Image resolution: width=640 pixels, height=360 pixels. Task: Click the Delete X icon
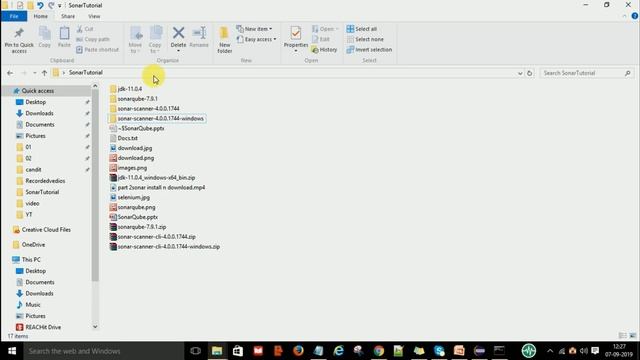(x=178, y=33)
